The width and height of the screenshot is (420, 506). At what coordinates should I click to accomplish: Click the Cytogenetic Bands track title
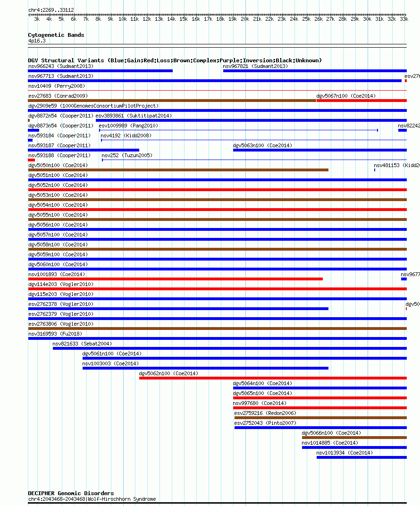click(x=56, y=35)
